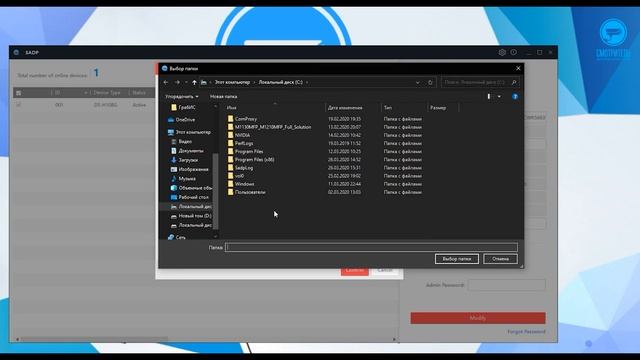Image resolution: width=640 pixels, height=360 pixels.
Task: Click the Up one level arrow
Action: [x=194, y=82]
